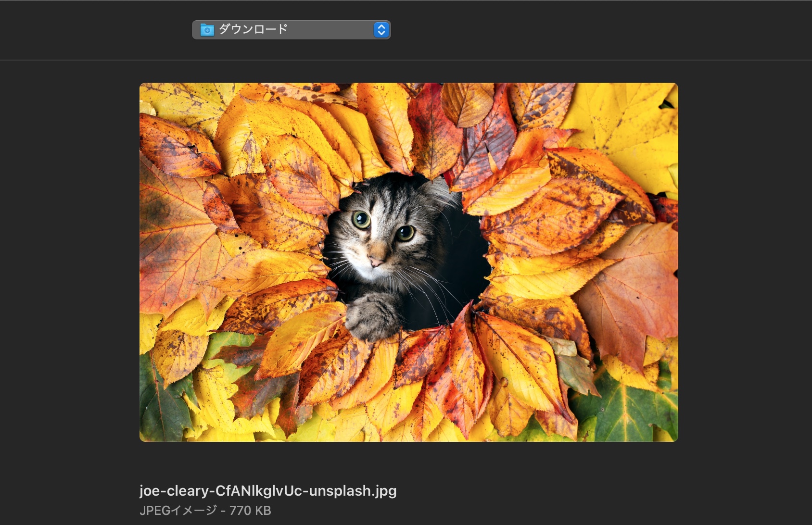Image resolution: width=812 pixels, height=525 pixels.
Task: Click the blue up-down chevron stepper
Action: pyautogui.click(x=381, y=30)
